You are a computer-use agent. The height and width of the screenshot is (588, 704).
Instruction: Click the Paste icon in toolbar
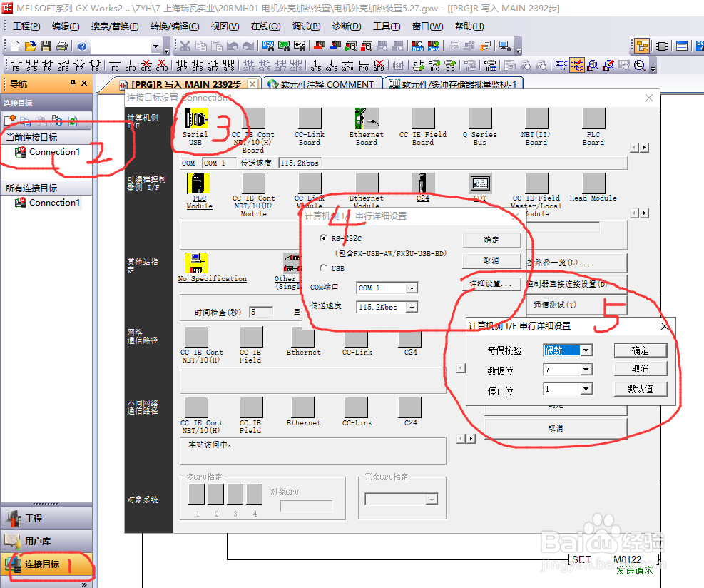pos(217,46)
